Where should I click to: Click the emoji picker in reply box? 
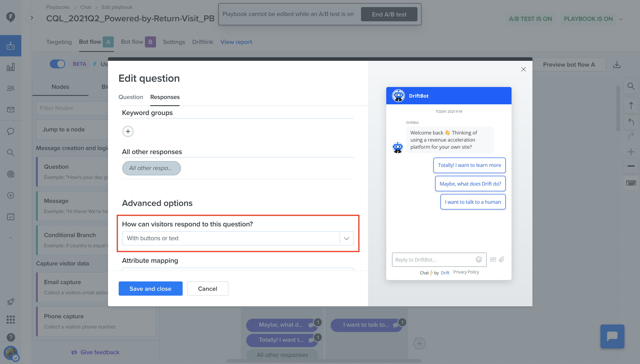click(479, 259)
